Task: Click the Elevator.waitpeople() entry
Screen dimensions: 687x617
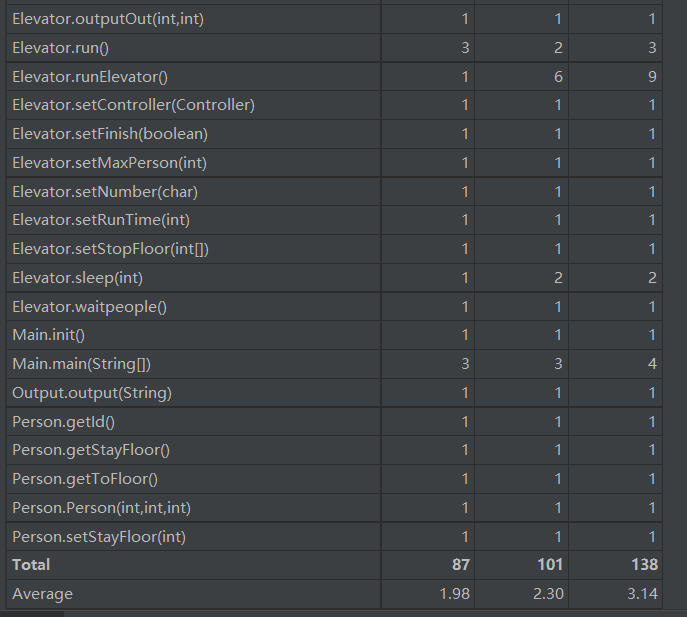Action: click(89, 307)
